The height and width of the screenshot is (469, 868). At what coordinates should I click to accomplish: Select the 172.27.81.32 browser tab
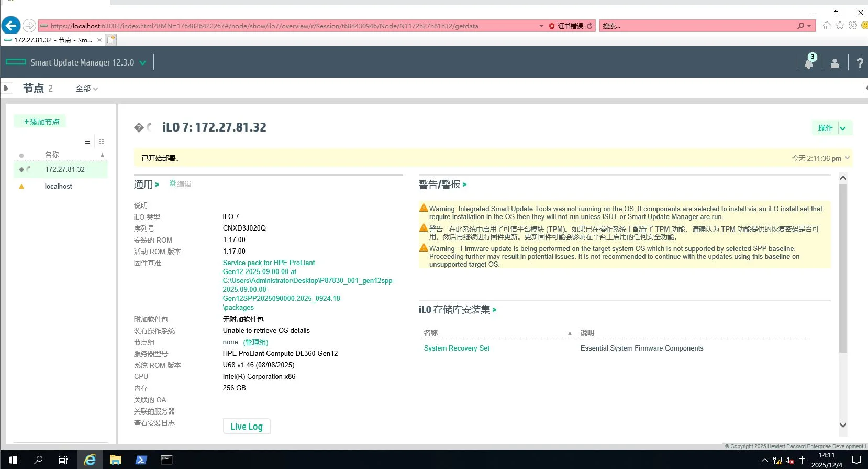click(x=53, y=40)
